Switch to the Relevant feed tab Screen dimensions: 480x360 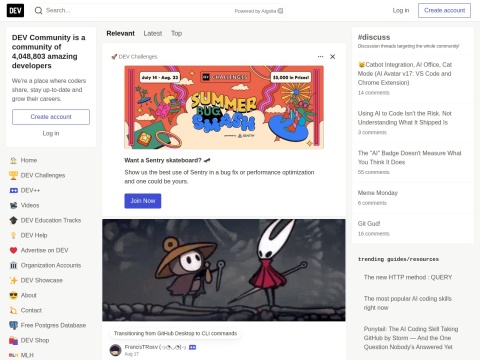(x=120, y=33)
